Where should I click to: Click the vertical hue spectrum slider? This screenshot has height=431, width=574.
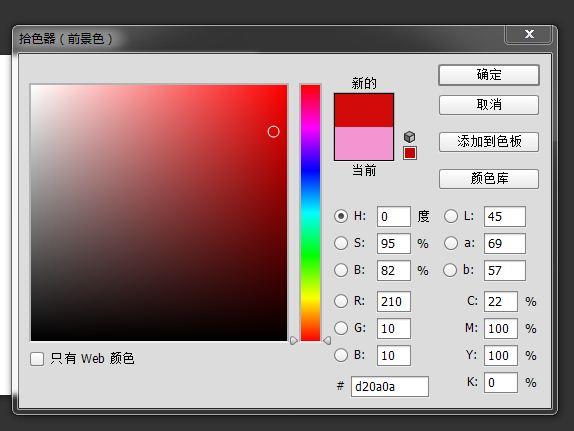click(310, 213)
